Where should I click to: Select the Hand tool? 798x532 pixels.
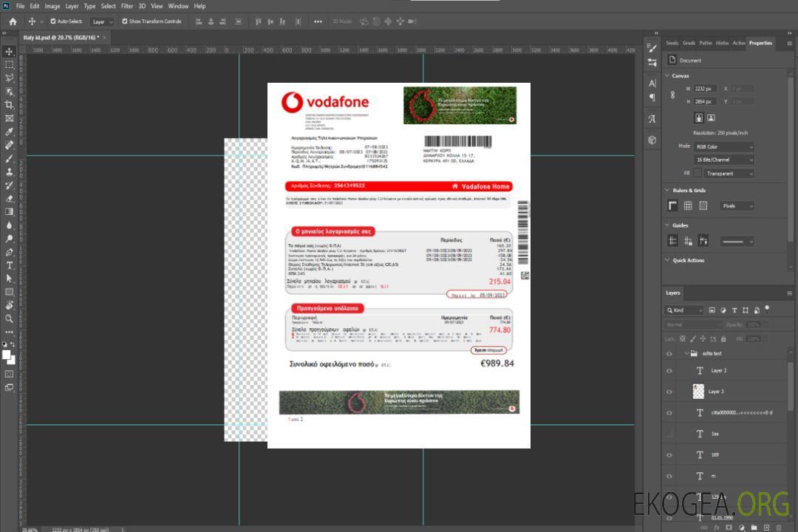point(9,305)
